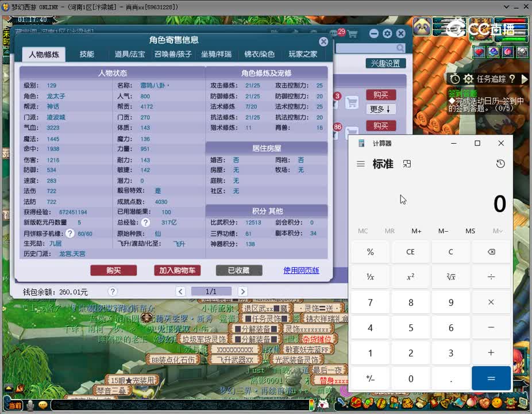Viewport: 532px width, 414px height.
Task: Open calculator history icon
Action: click(500, 164)
